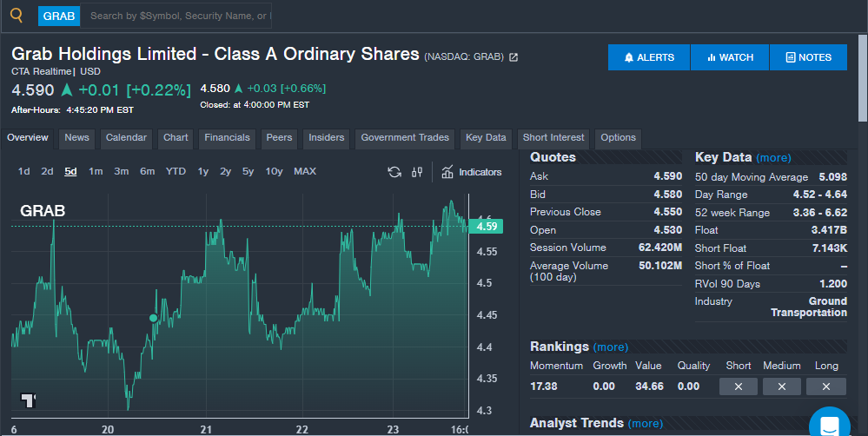This screenshot has width=868, height=436.
Task: Set chart range to MAX
Action: click(x=305, y=171)
